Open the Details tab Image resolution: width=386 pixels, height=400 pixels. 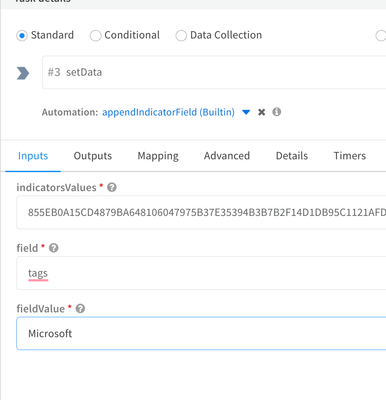292,156
